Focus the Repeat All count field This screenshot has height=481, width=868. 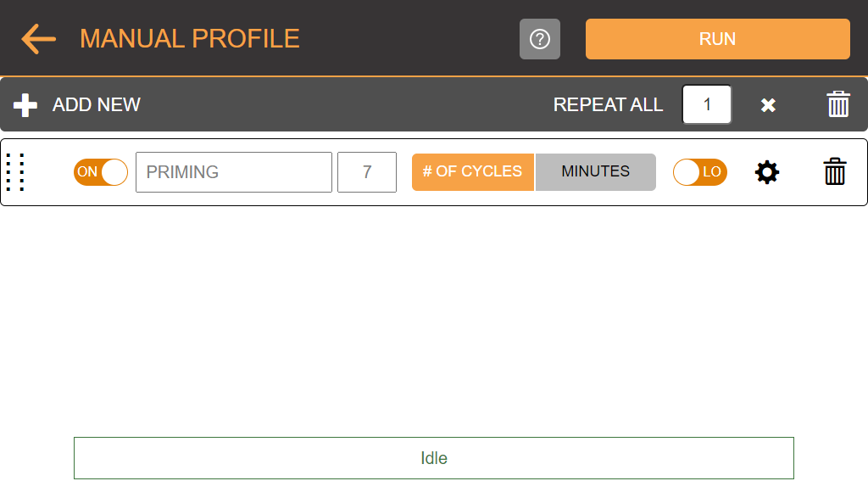pos(706,104)
